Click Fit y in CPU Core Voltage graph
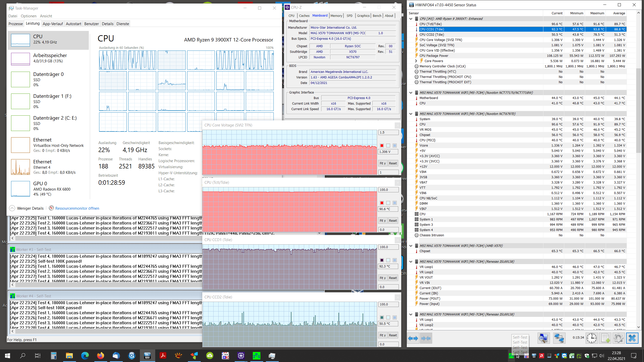Image resolution: width=644 pixels, height=362 pixels. [x=383, y=163]
